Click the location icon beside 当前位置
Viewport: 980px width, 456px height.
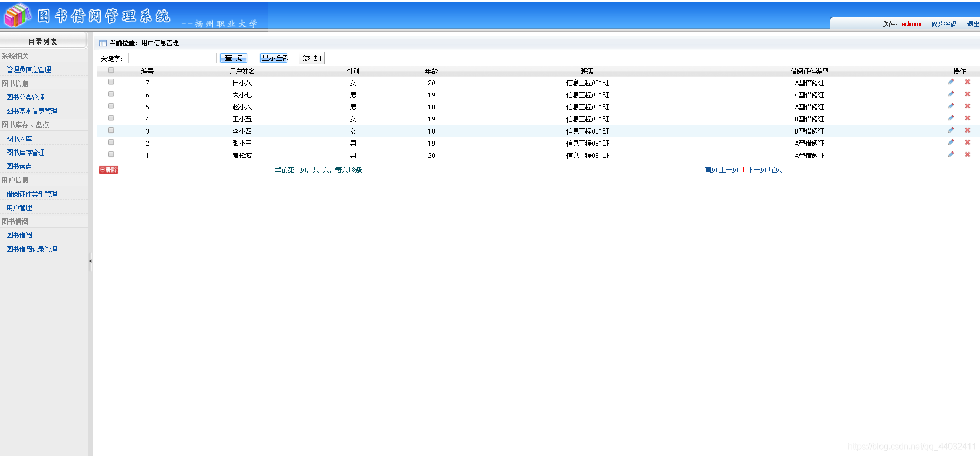click(103, 43)
